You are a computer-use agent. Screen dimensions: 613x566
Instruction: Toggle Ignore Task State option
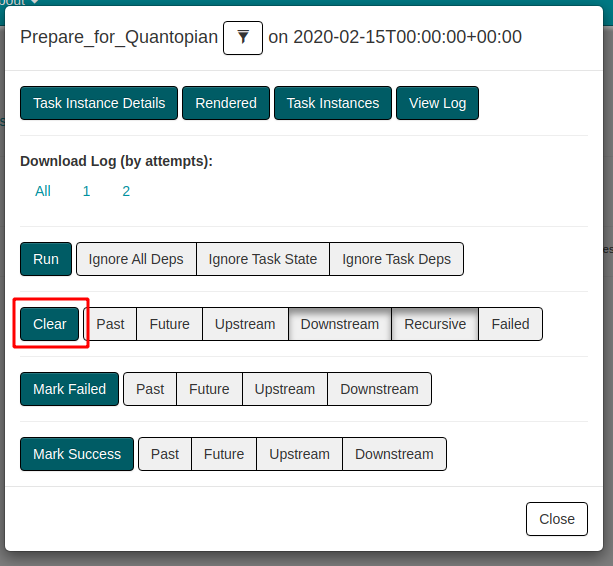[x=263, y=259]
